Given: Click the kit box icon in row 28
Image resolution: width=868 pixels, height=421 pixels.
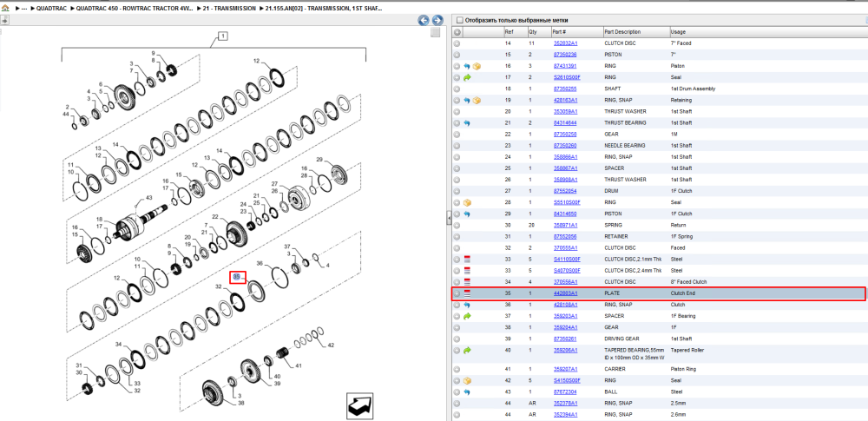Looking at the screenshot, I should coord(467,202).
